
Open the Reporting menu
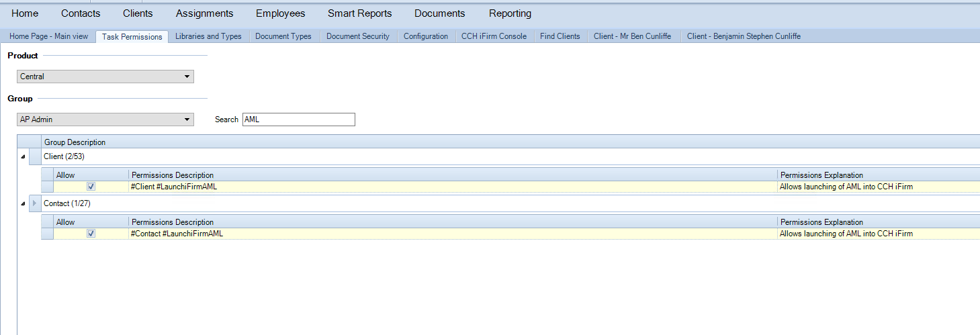coord(510,13)
